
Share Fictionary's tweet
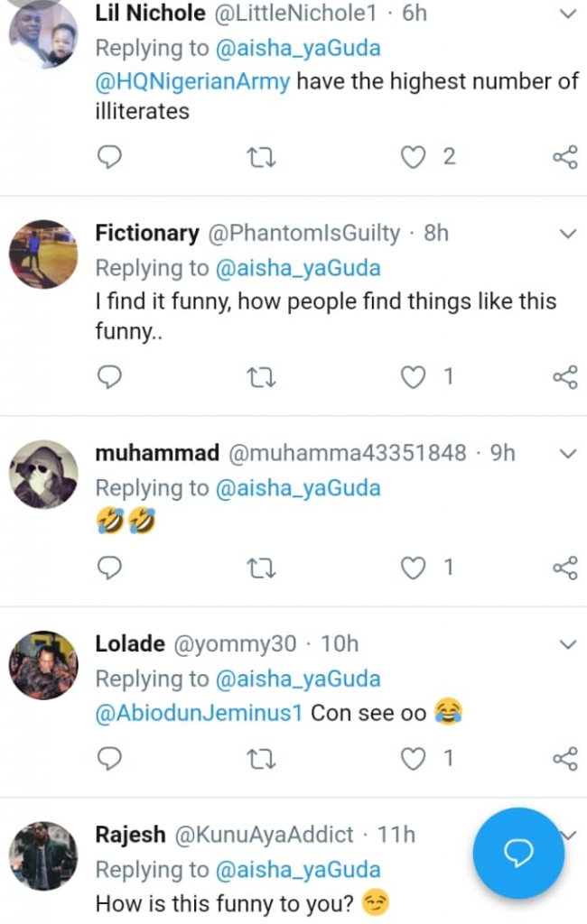(x=565, y=378)
